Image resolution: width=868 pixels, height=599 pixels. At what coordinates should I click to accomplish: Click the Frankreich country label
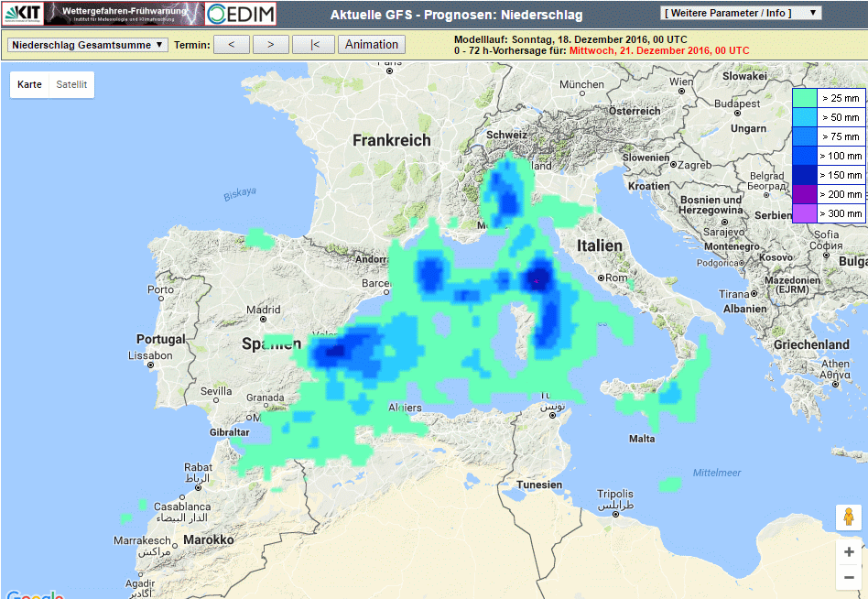(392, 141)
